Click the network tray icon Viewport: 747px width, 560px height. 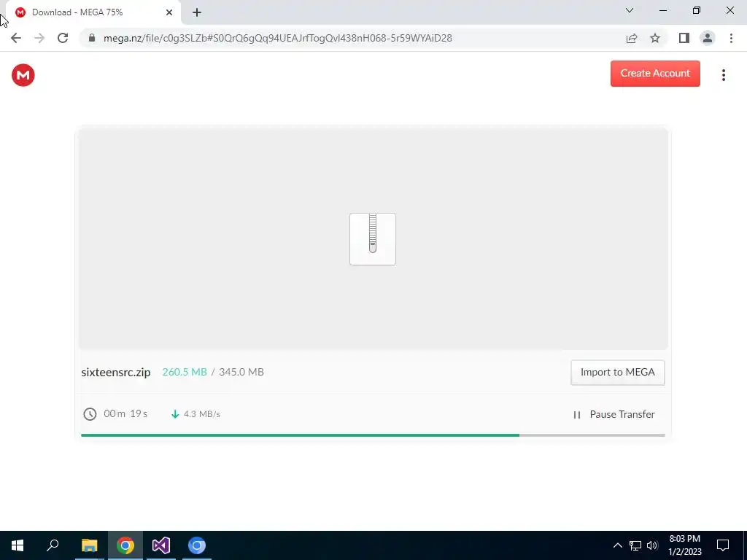click(x=635, y=545)
